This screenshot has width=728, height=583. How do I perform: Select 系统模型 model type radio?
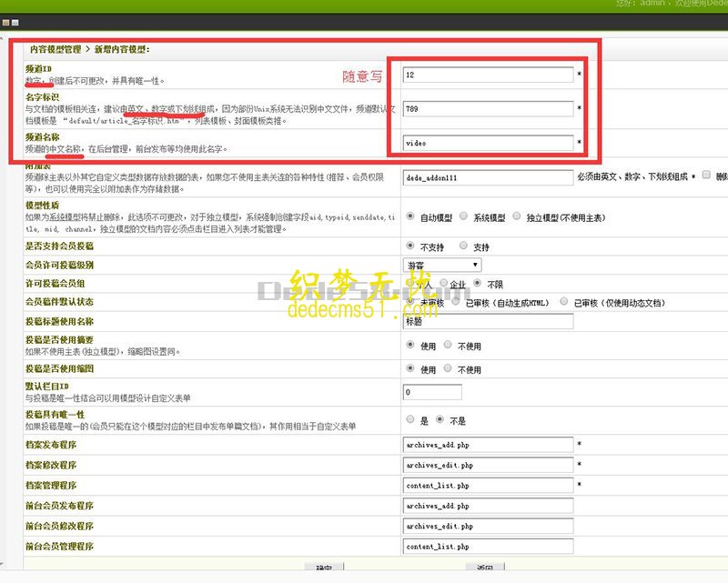click(x=463, y=216)
